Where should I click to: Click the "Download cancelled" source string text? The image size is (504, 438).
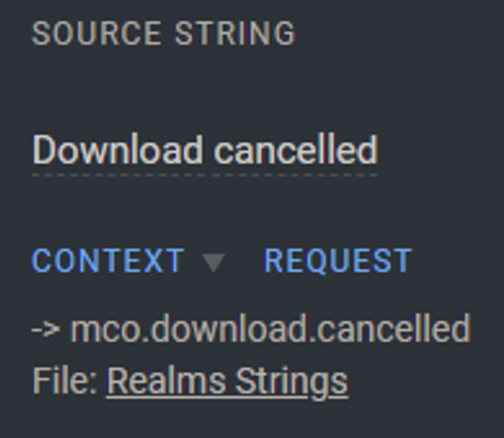click(205, 151)
